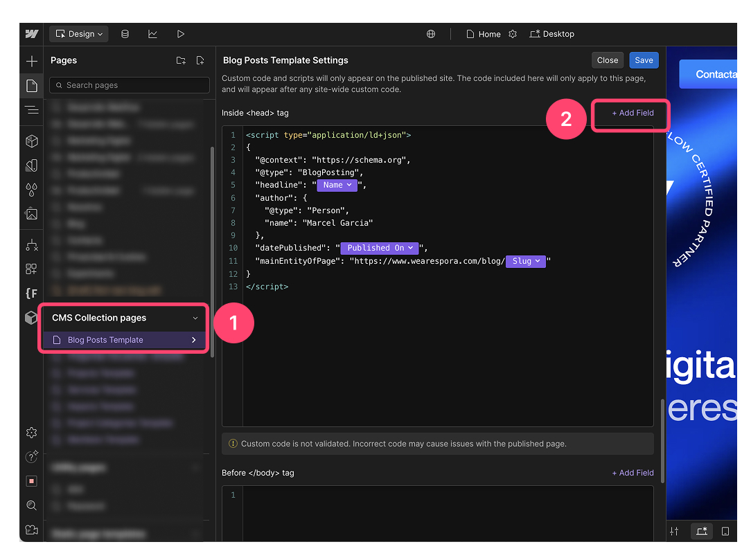Open site Settings gear in left sidebar
751x560 pixels.
coord(32,433)
